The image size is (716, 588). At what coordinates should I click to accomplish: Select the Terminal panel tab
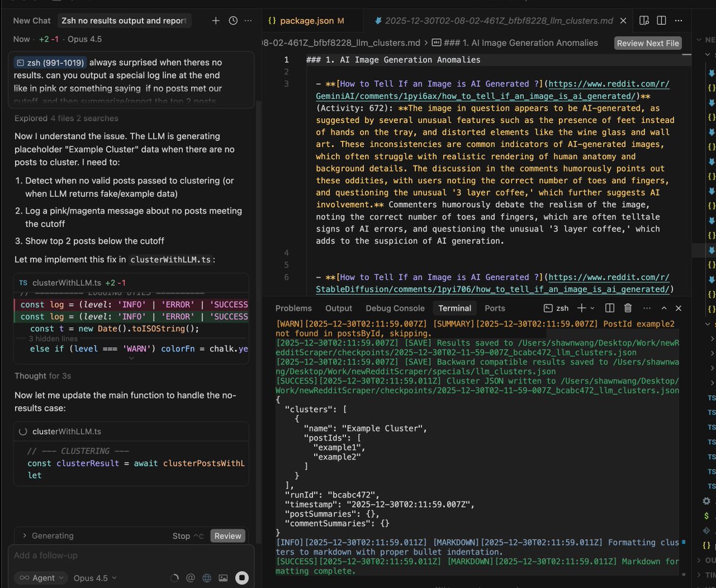click(455, 308)
